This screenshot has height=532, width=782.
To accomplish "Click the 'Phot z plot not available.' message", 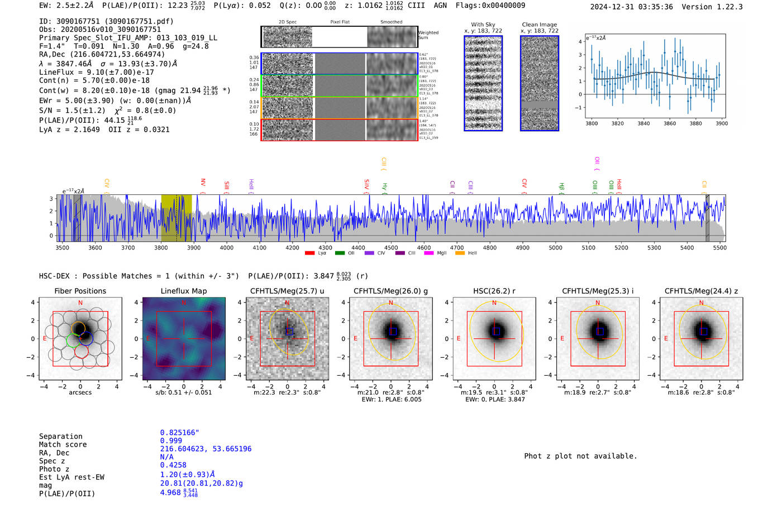I will click(x=580, y=456).
